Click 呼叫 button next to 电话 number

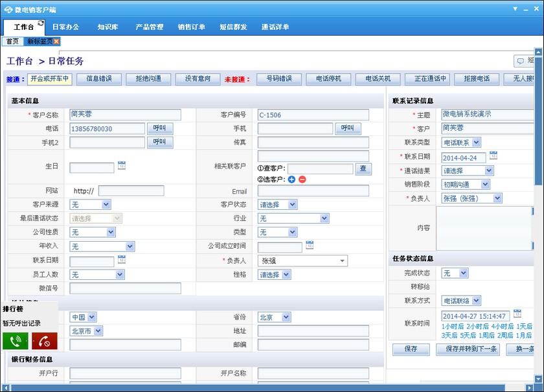pos(159,128)
